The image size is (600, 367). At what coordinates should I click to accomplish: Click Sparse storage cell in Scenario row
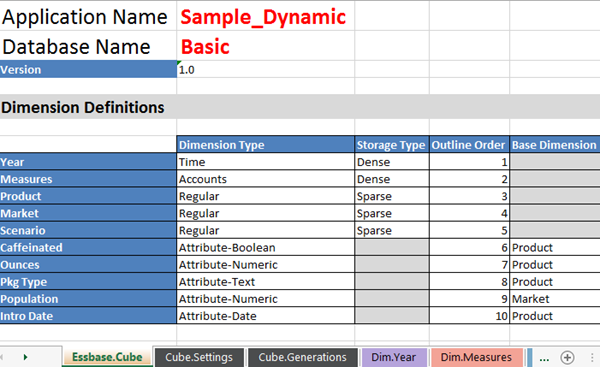point(392,230)
